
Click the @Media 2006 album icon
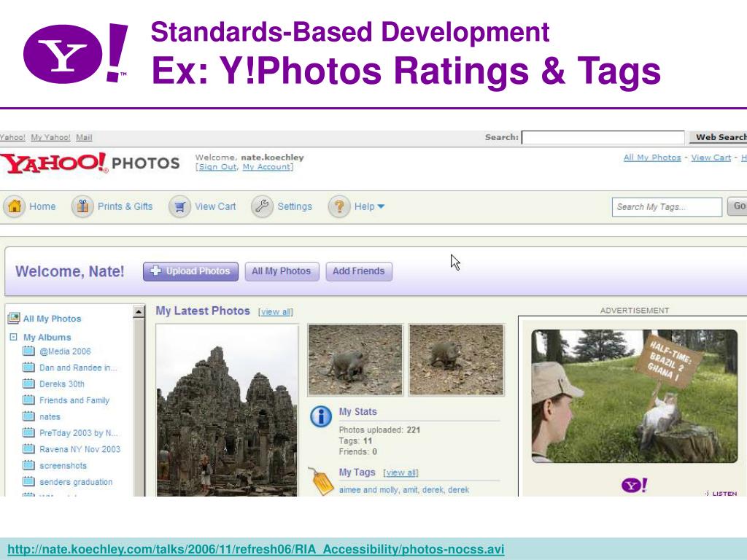coord(28,351)
